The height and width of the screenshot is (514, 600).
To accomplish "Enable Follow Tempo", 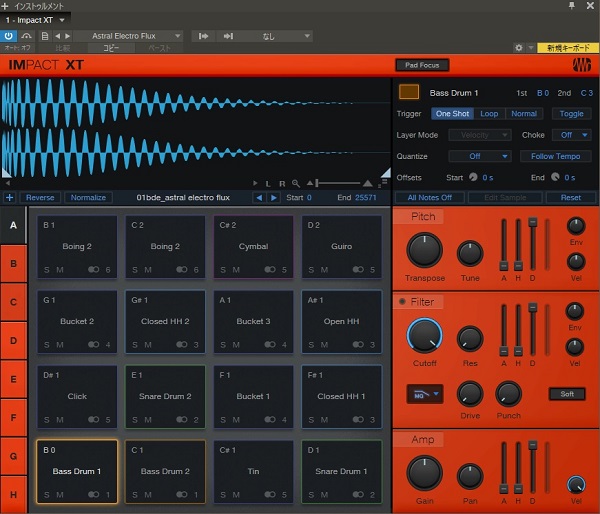I will [555, 156].
